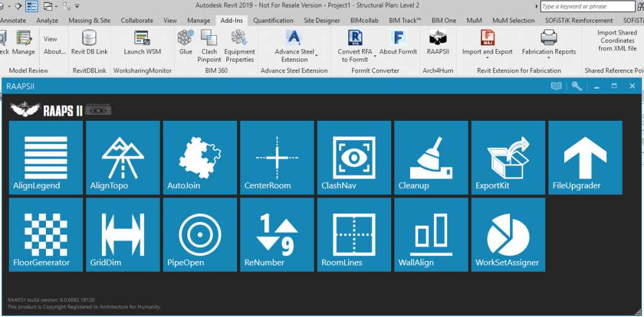Viewport: 644px width, 317px height.
Task: Click the keyword search field
Action: 588,6
